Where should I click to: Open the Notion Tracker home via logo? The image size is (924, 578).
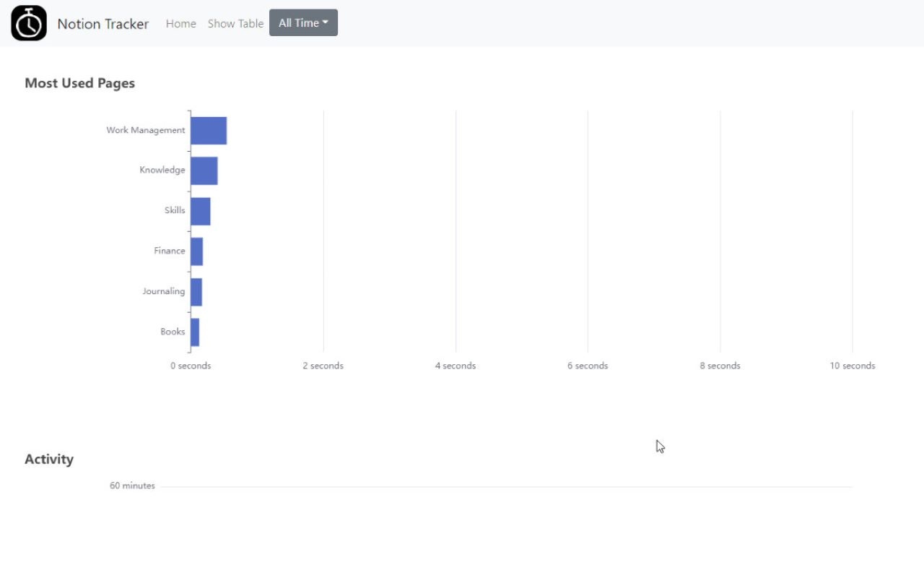click(x=27, y=22)
